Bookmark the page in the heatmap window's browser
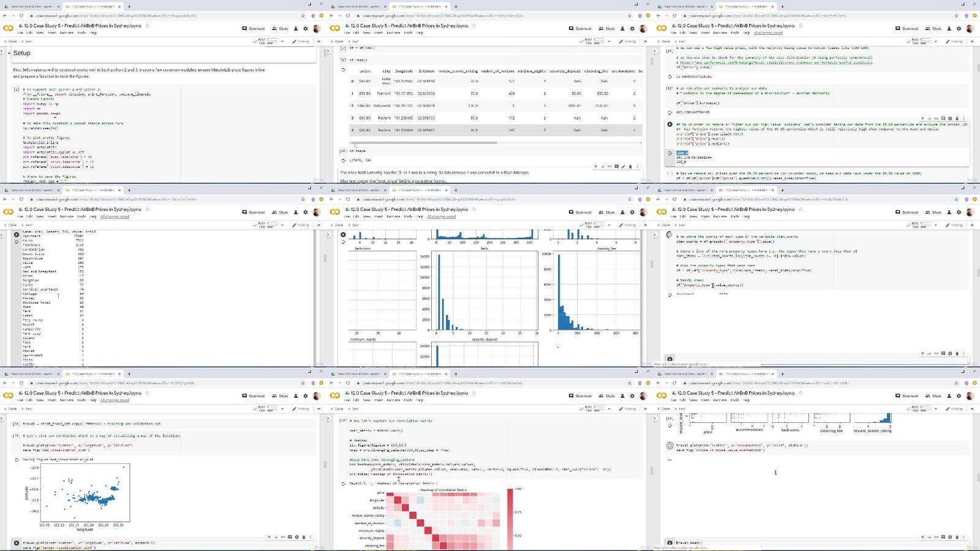 630,383
